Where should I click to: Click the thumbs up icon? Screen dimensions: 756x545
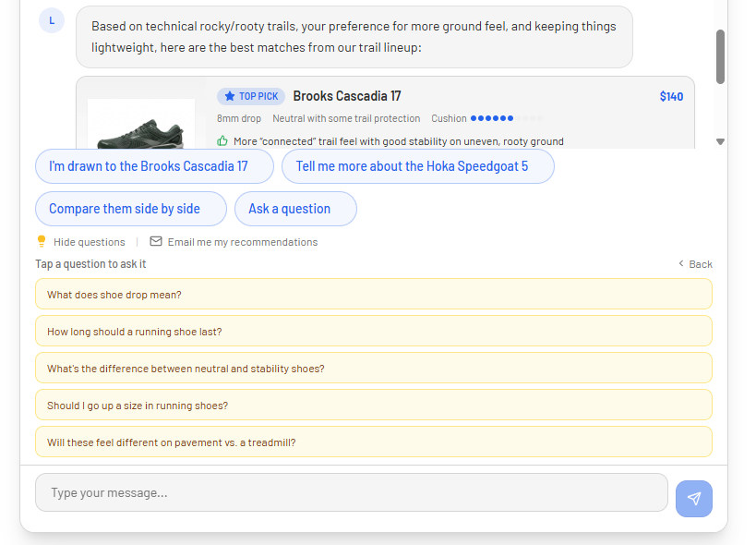point(222,141)
